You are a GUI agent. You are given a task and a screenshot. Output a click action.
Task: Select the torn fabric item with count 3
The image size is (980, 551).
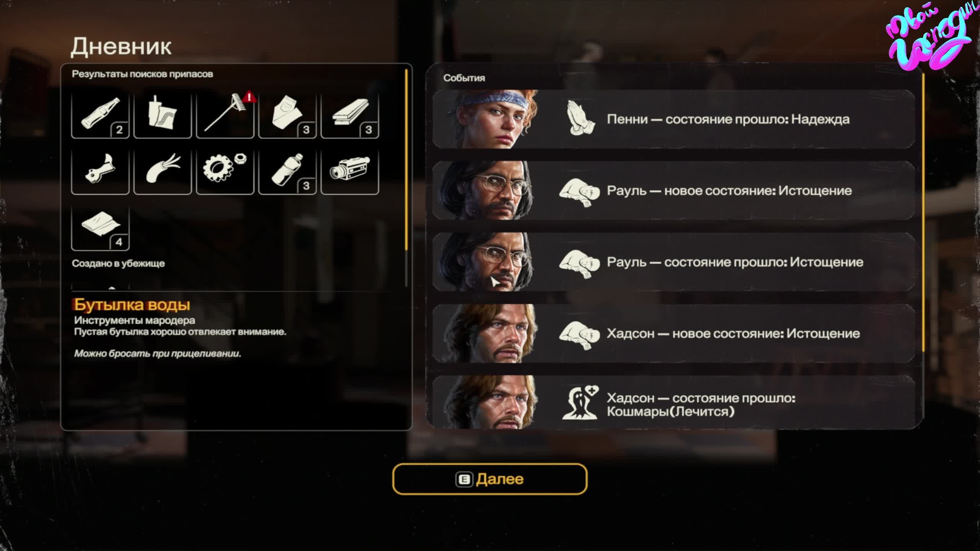click(x=287, y=115)
